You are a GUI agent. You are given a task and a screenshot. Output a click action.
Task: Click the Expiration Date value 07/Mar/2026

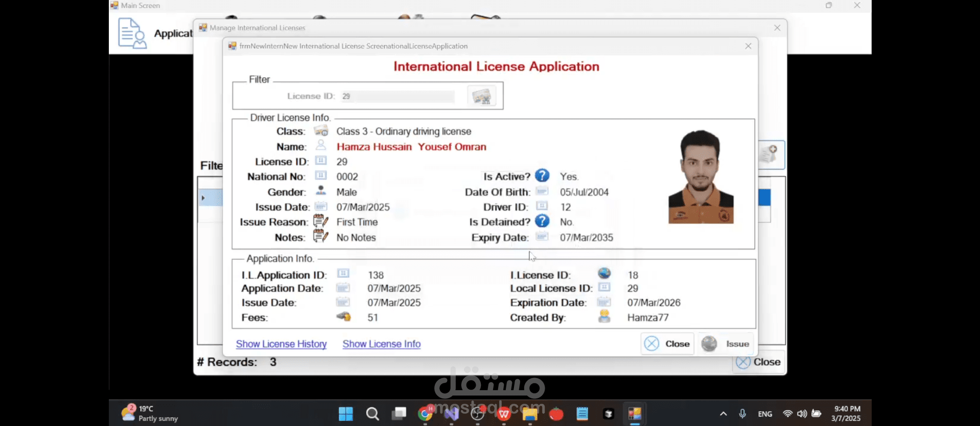pos(654,303)
